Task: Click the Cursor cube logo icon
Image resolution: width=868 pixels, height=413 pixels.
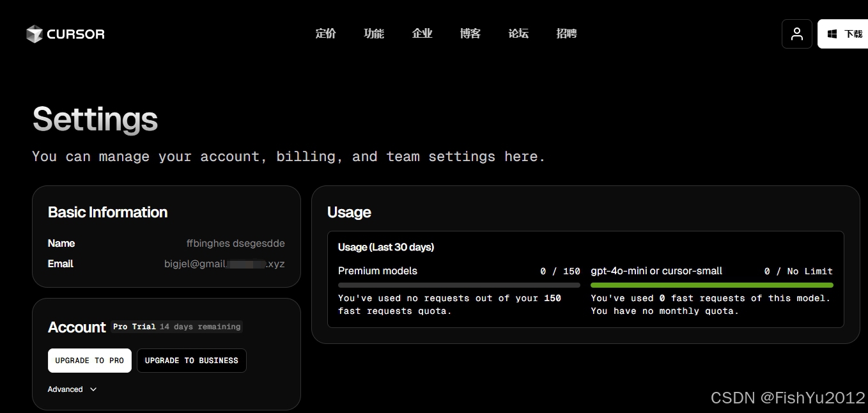Action: [35, 34]
